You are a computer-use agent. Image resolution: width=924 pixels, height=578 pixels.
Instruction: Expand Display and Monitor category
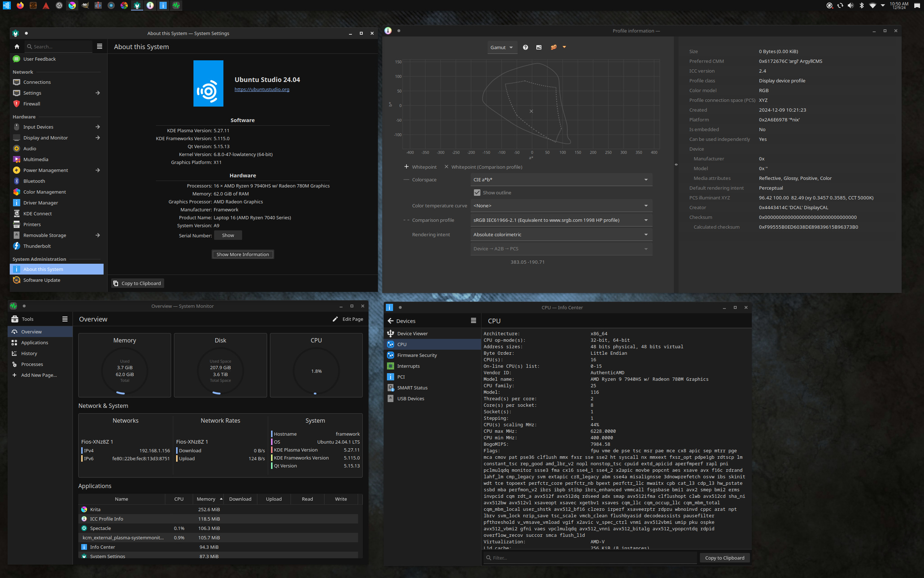click(x=57, y=138)
